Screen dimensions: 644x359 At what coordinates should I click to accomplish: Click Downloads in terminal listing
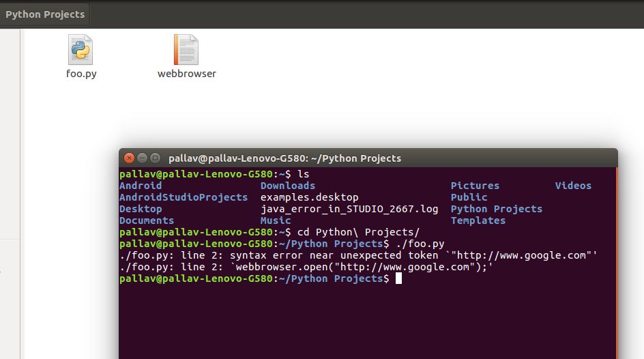pyautogui.click(x=288, y=186)
